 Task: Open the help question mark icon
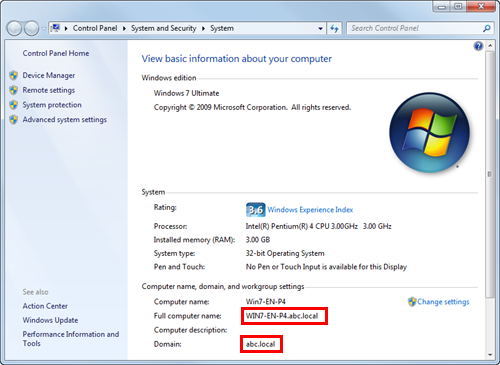pos(478,46)
